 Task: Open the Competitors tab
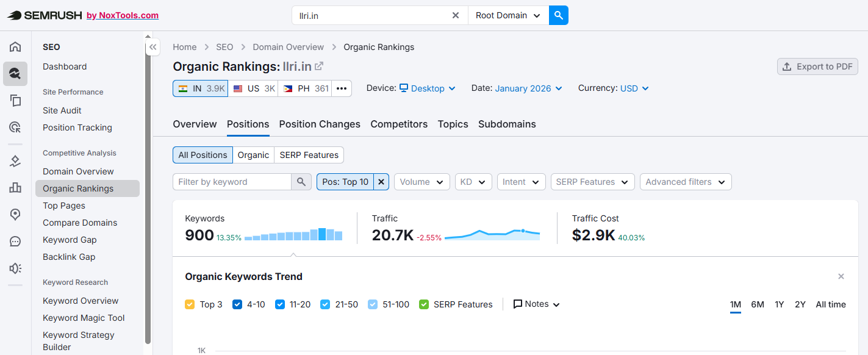coord(399,124)
